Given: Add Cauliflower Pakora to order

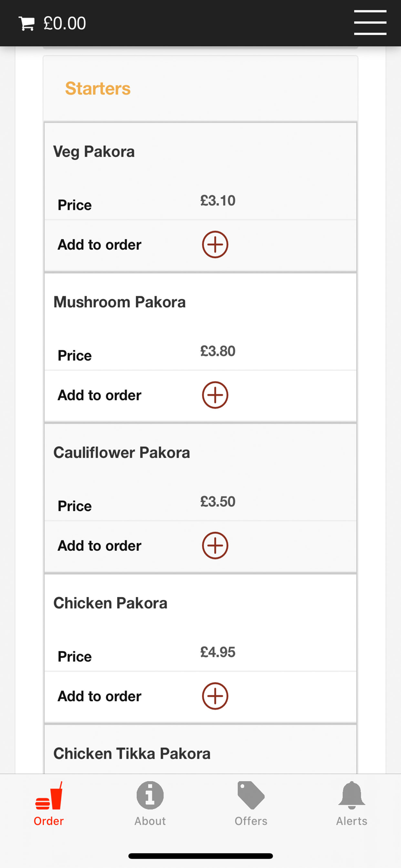Looking at the screenshot, I should (215, 546).
